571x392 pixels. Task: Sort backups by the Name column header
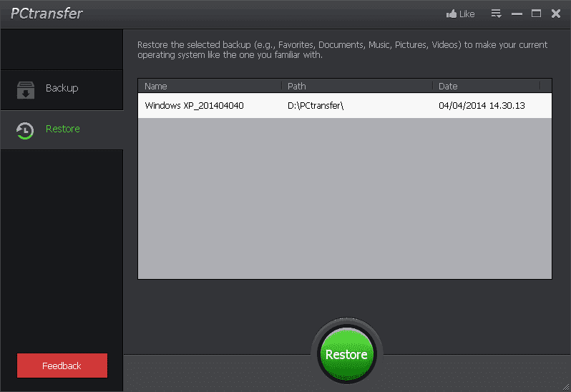(156, 87)
